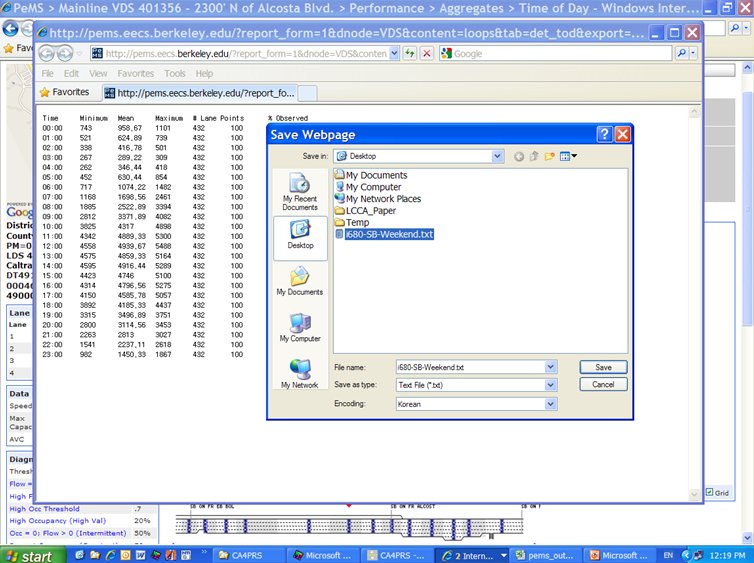
Task: Open the Save as type dropdown
Action: click(x=550, y=385)
